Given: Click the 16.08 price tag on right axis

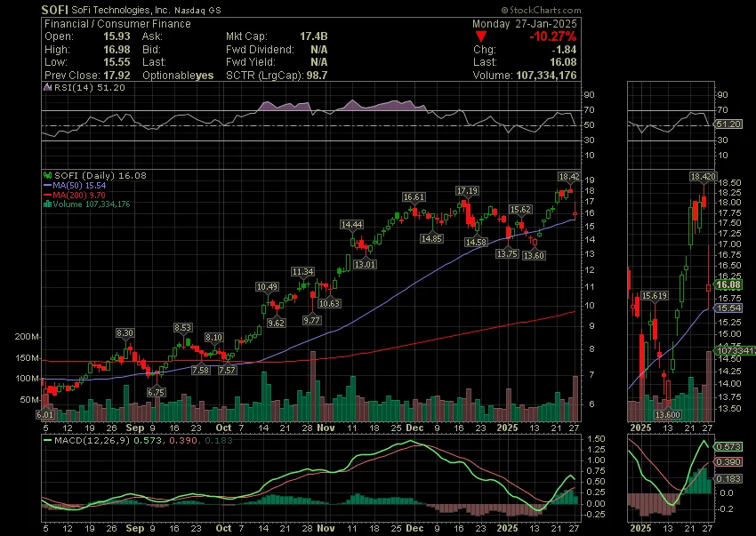Looking at the screenshot, I should tap(728, 284).
